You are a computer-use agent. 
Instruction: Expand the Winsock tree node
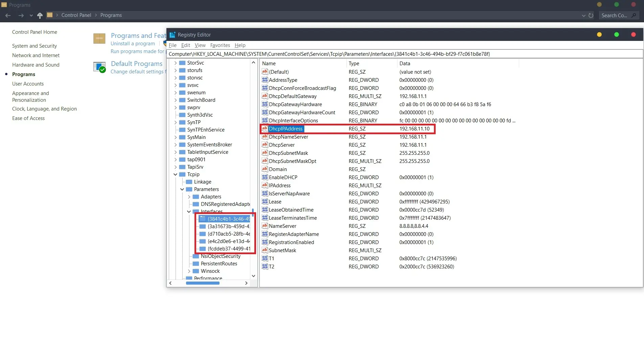[x=189, y=271]
